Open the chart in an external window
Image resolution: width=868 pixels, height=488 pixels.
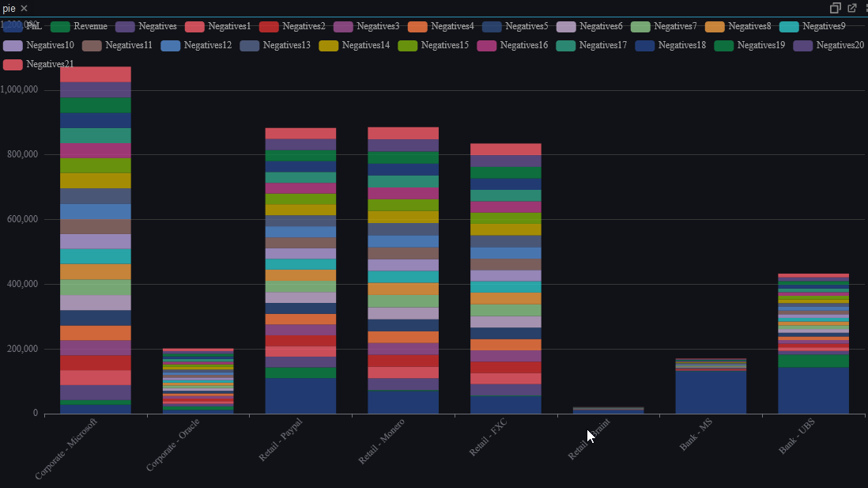point(851,7)
